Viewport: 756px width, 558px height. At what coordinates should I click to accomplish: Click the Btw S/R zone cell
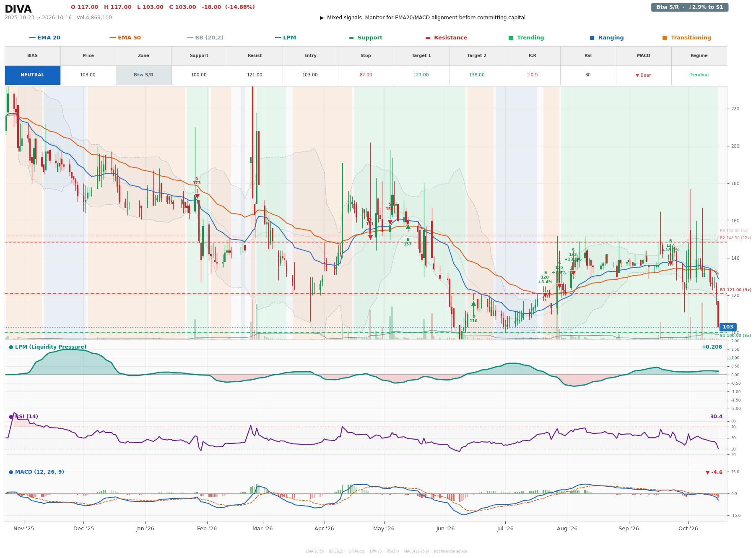[143, 75]
